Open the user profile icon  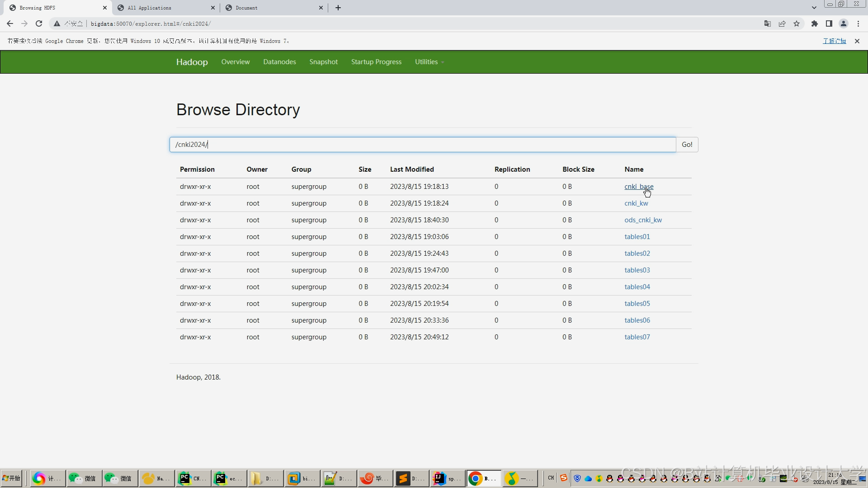coord(843,23)
